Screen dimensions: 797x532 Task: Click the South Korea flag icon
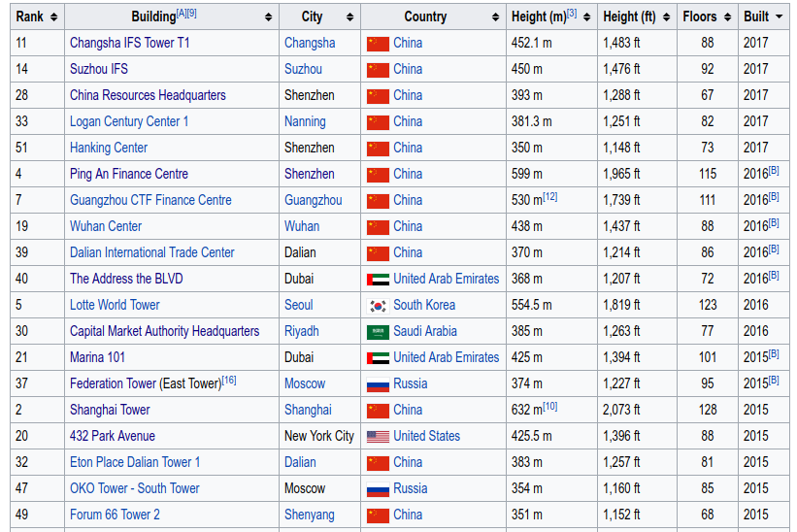[x=378, y=305]
